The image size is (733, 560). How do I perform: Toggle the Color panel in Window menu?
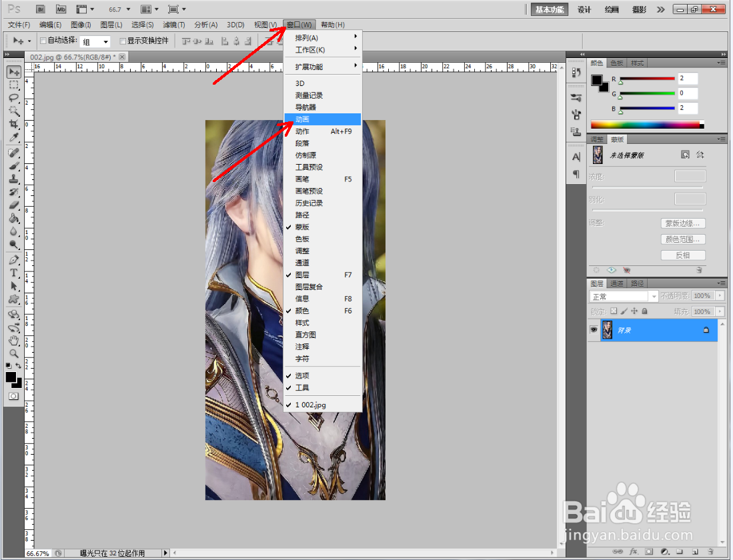point(323,311)
